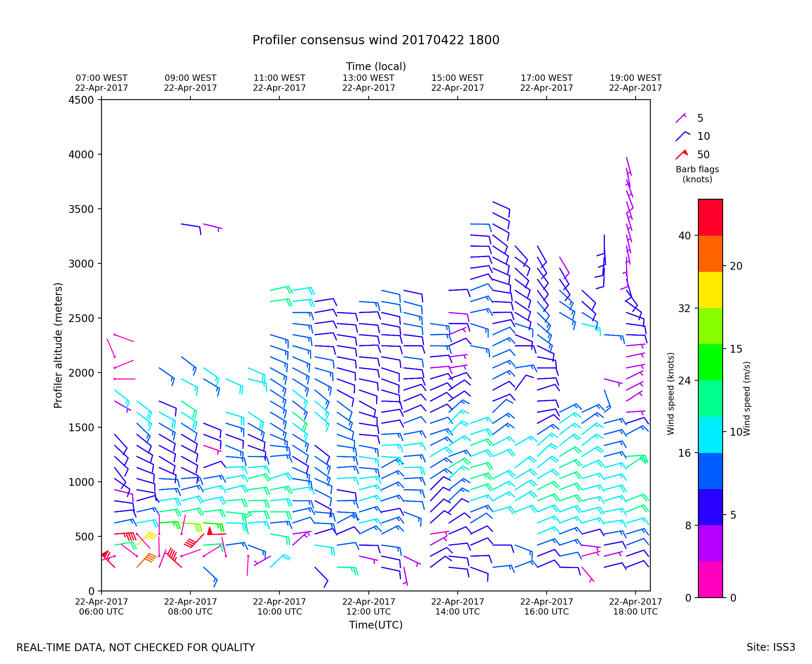Click the magenta segment at colorbar bottom

[x=710, y=580]
